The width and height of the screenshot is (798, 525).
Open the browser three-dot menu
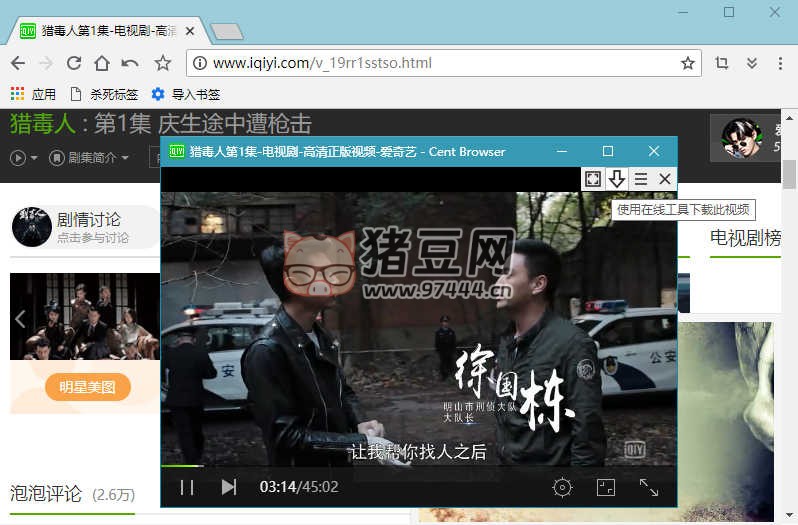click(x=780, y=63)
